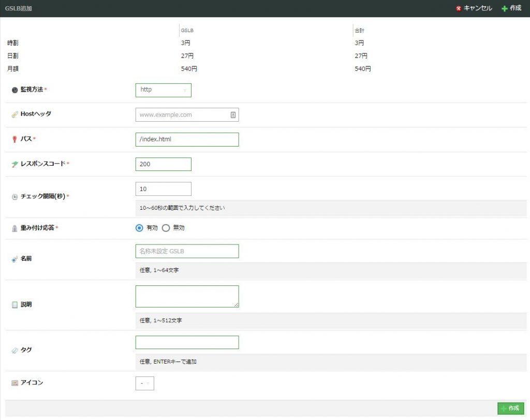Open the http monitoring method dropdown

coord(164,90)
